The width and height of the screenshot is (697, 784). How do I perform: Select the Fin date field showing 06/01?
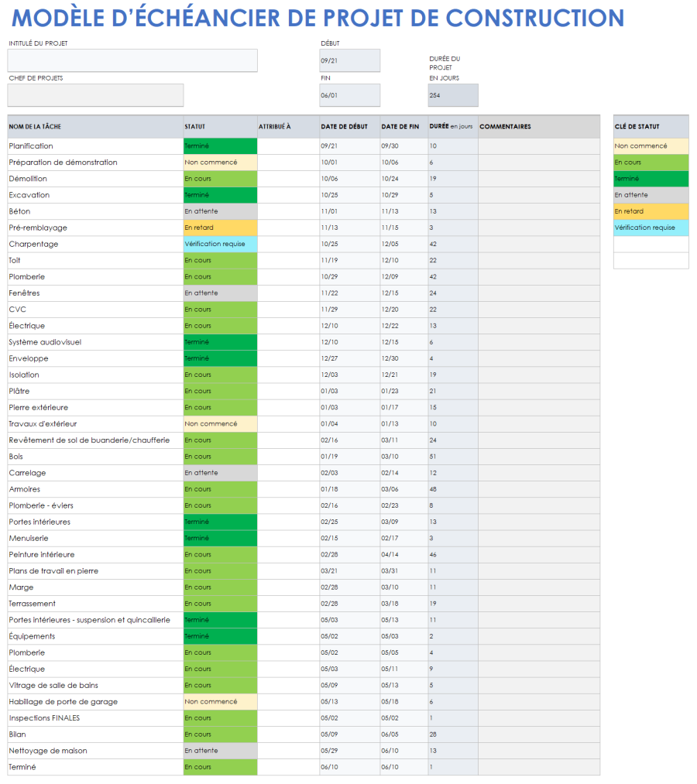tap(349, 95)
